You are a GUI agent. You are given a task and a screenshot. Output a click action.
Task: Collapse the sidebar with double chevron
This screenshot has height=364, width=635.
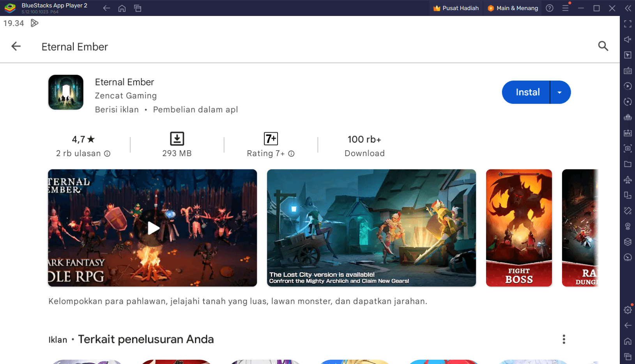point(628,8)
